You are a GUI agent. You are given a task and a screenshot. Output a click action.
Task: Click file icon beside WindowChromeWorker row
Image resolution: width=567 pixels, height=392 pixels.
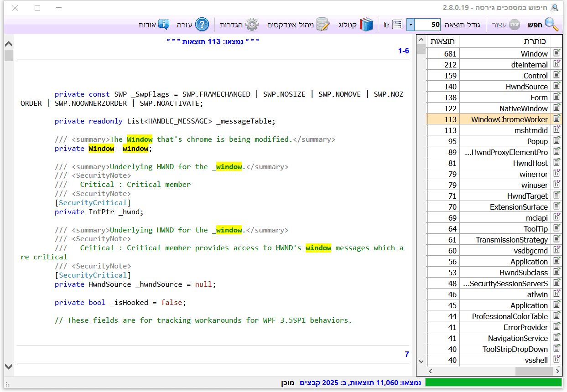pyautogui.click(x=557, y=119)
